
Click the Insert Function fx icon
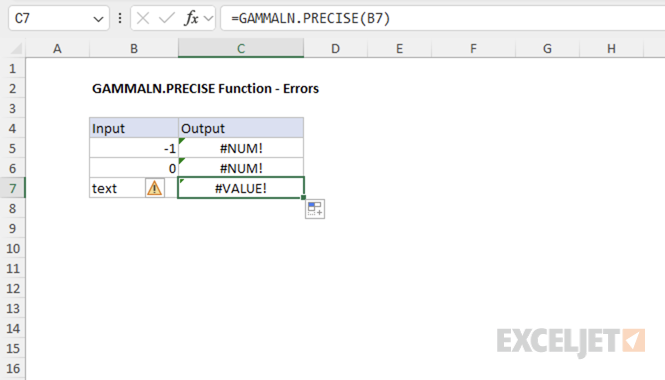coord(191,18)
